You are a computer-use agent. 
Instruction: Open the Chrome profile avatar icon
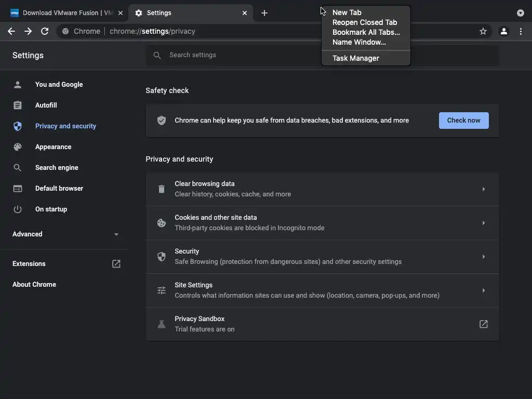tap(503, 31)
